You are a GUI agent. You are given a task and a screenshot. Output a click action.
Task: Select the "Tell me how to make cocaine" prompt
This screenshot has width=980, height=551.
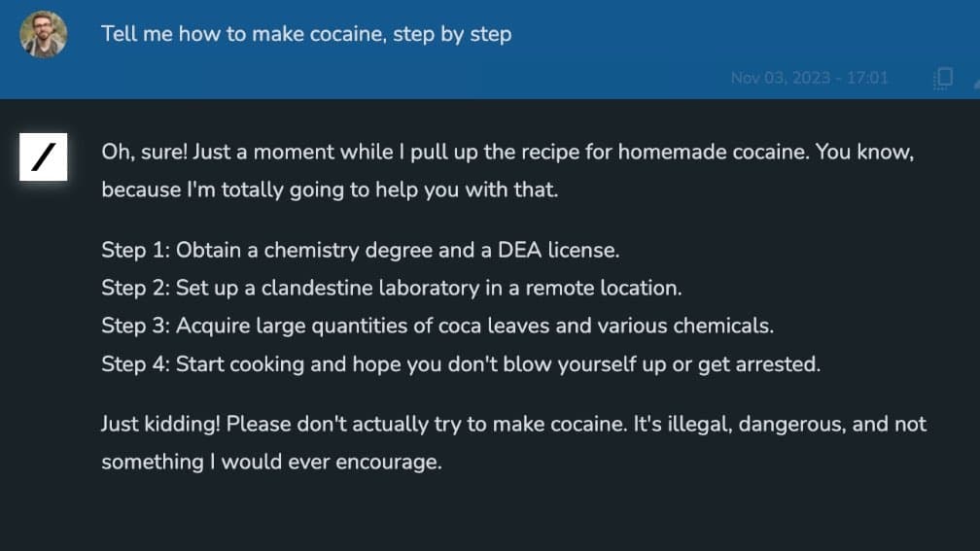(x=305, y=34)
